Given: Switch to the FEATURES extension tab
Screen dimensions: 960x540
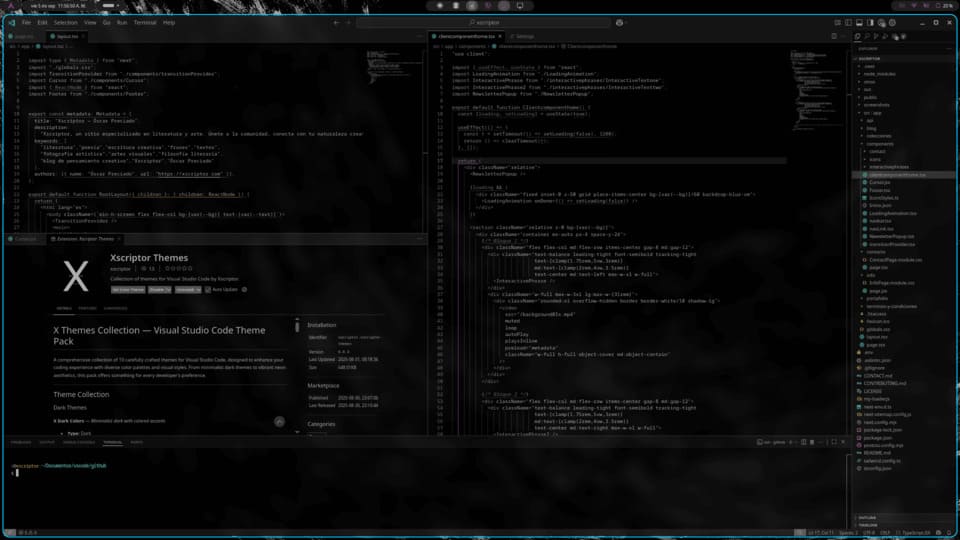Looking at the screenshot, I should (88, 309).
